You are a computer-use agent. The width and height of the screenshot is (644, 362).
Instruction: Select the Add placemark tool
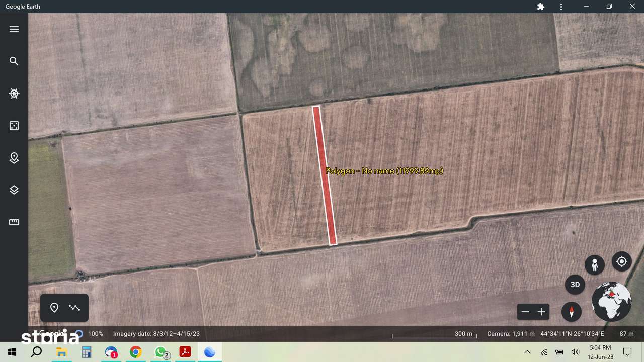pos(54,307)
